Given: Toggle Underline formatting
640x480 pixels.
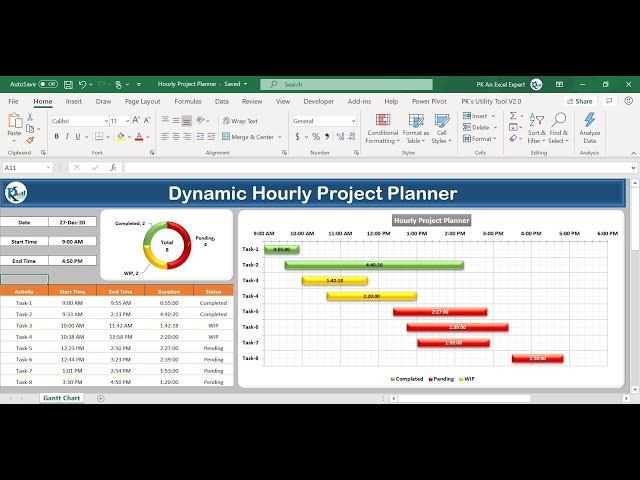Looking at the screenshot, I should pos(78,136).
